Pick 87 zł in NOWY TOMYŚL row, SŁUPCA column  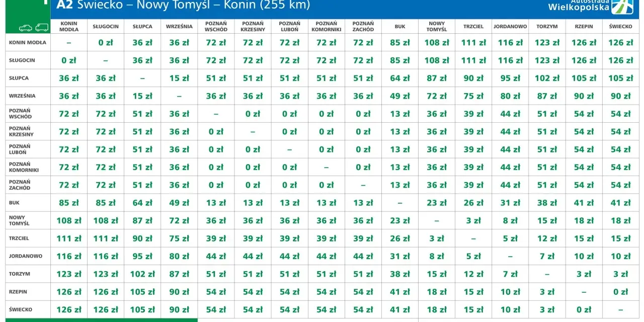point(142,220)
